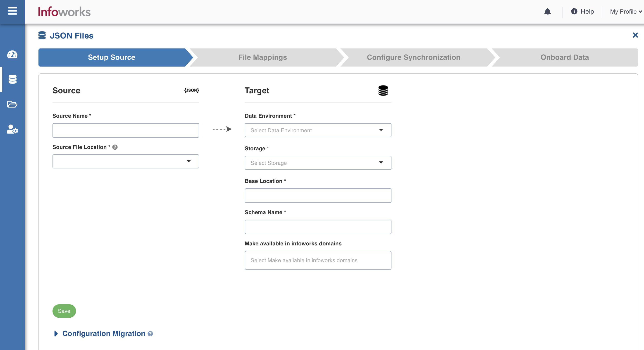Expand Configuration Migration section
Image resolution: width=644 pixels, height=350 pixels.
pyautogui.click(x=56, y=334)
